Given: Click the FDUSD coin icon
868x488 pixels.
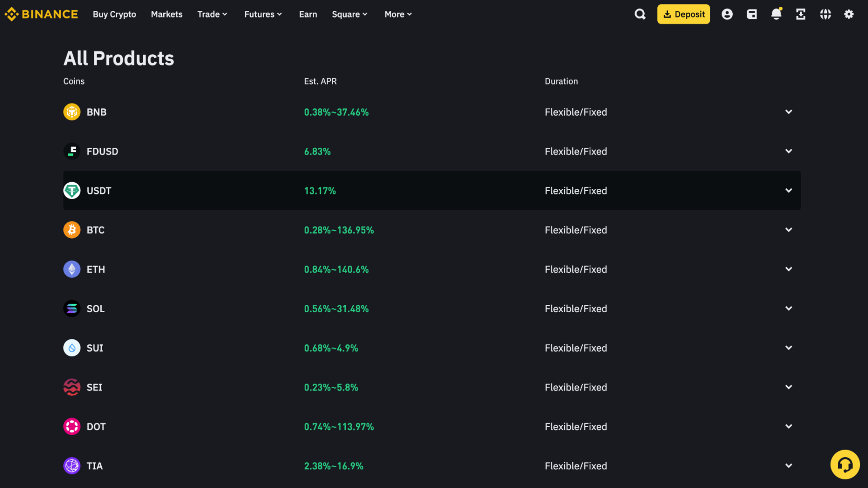Looking at the screenshot, I should [72, 151].
